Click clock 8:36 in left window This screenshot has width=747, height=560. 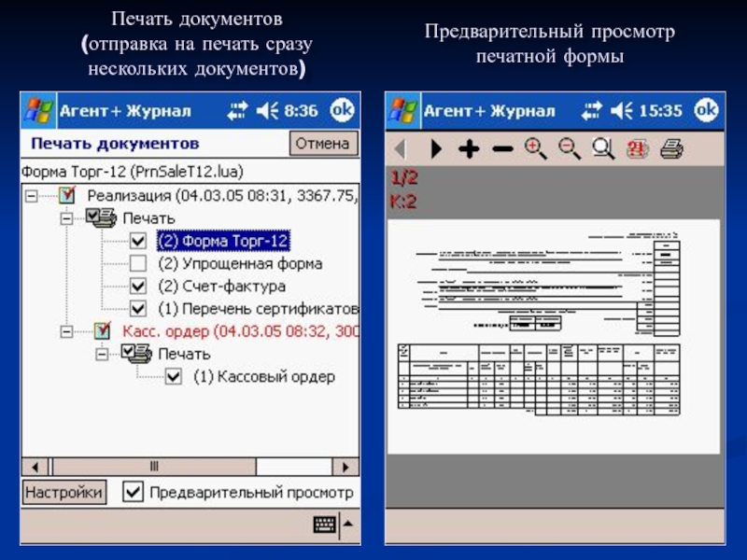point(301,111)
